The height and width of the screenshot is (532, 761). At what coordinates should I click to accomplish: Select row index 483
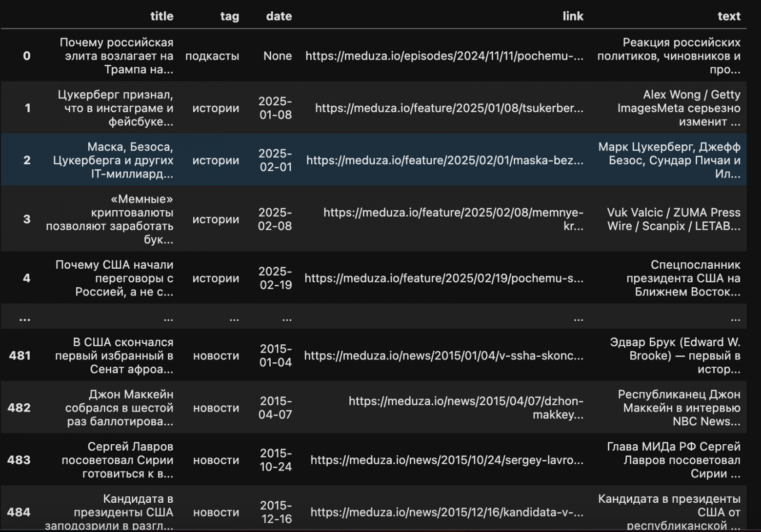(19, 460)
